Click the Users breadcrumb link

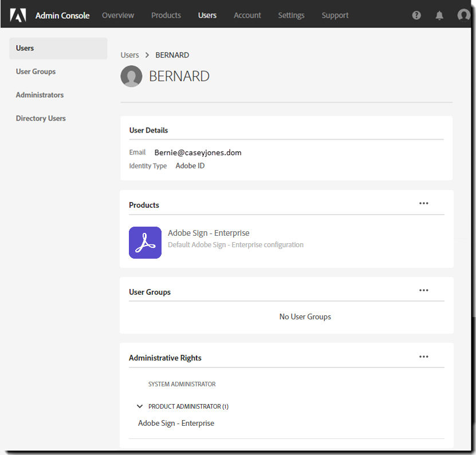point(129,55)
